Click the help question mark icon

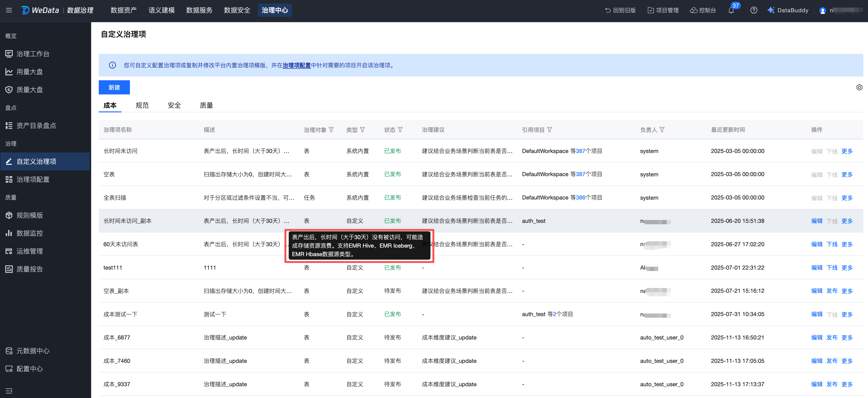(753, 10)
